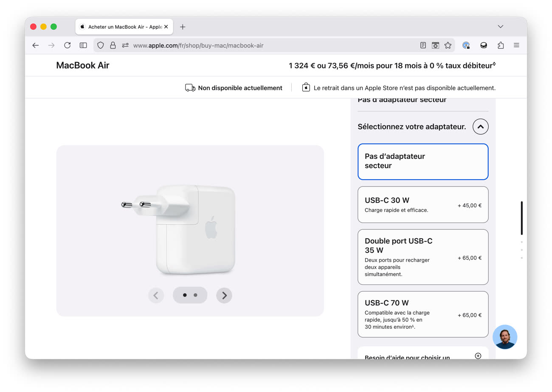Click the tracking protection shield icon
Screen dimensions: 552x392
point(101,45)
